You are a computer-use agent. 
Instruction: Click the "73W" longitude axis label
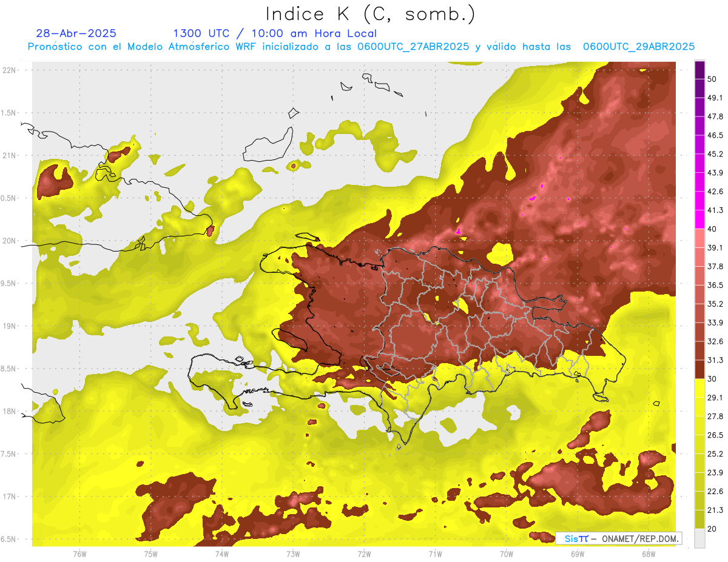point(293,554)
